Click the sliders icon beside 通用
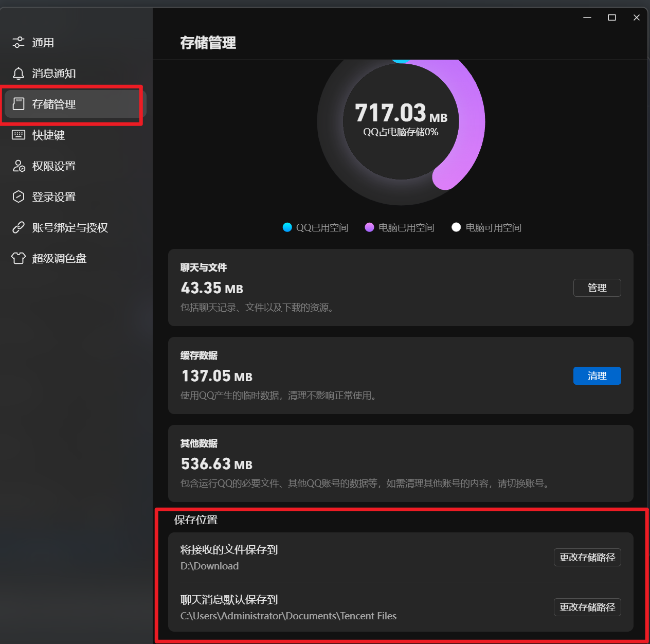Image resolution: width=650 pixels, height=644 pixels. coord(19,42)
